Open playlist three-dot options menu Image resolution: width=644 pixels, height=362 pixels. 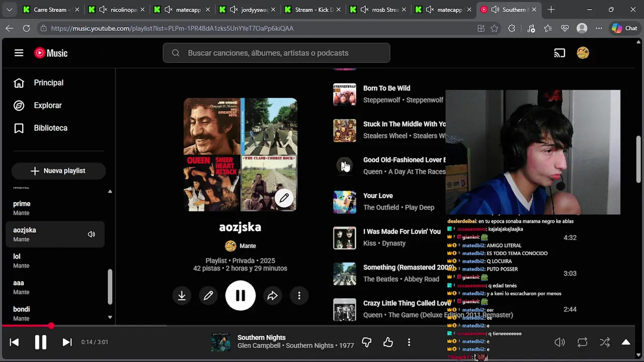299,296
